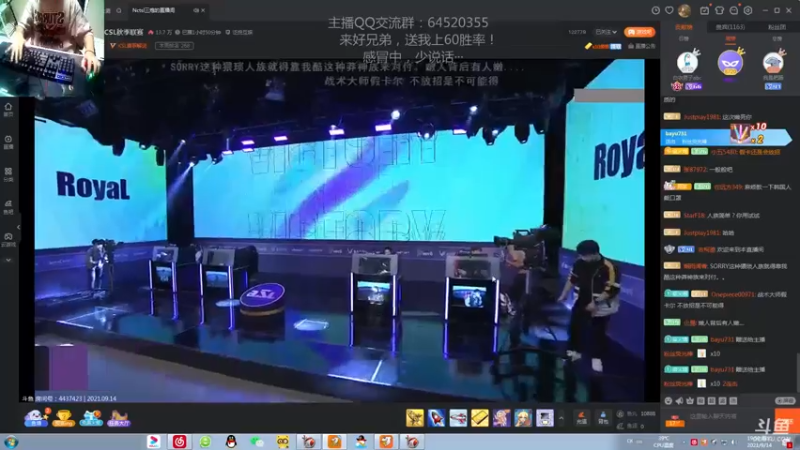Open third-ranked user avatar with bronze crown
The height and width of the screenshot is (450, 800).
pos(773,62)
